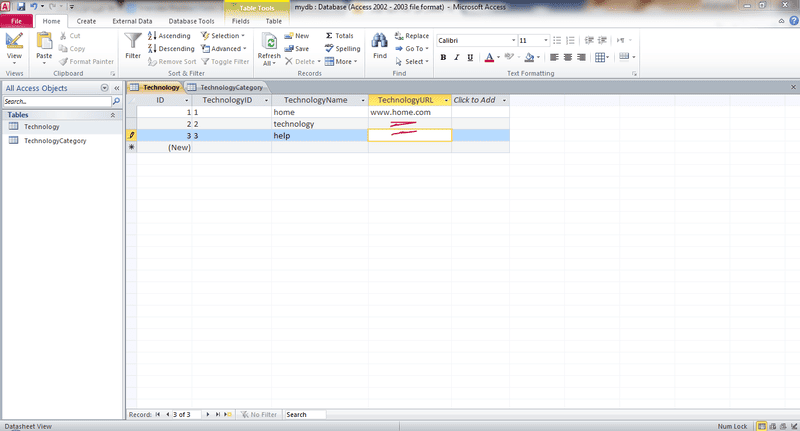Switch to TechnologyCategory document tab
The height and width of the screenshot is (431, 800).
(x=226, y=87)
